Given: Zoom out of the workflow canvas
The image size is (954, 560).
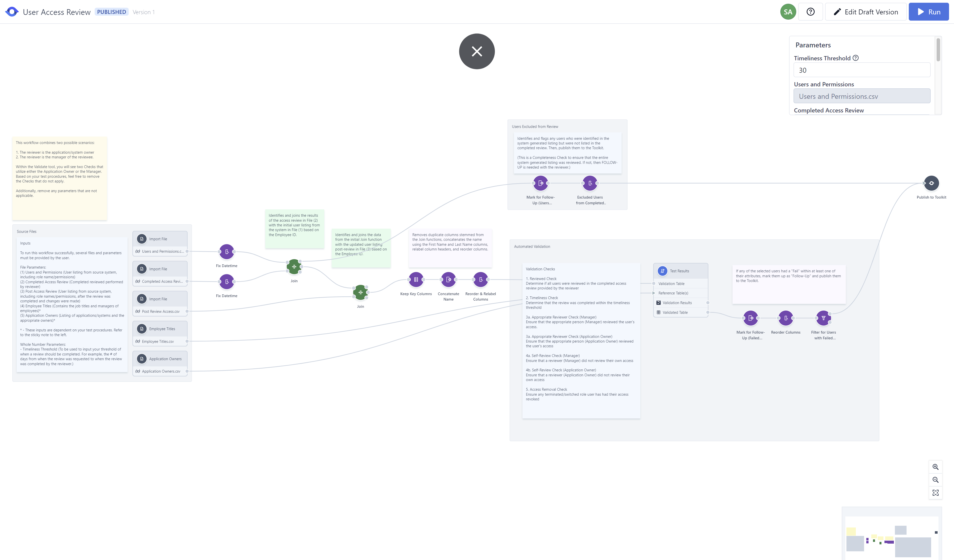Looking at the screenshot, I should click(935, 480).
